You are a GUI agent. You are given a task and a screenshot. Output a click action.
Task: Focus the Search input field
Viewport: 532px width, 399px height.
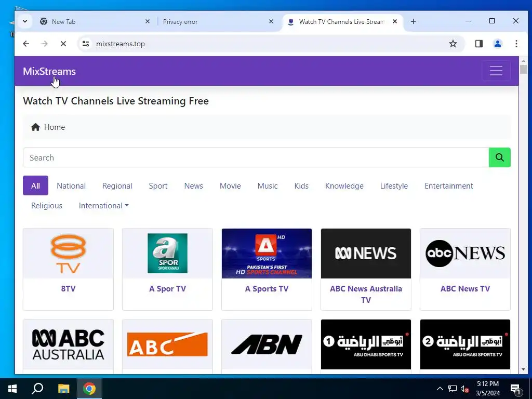pyautogui.click(x=256, y=157)
